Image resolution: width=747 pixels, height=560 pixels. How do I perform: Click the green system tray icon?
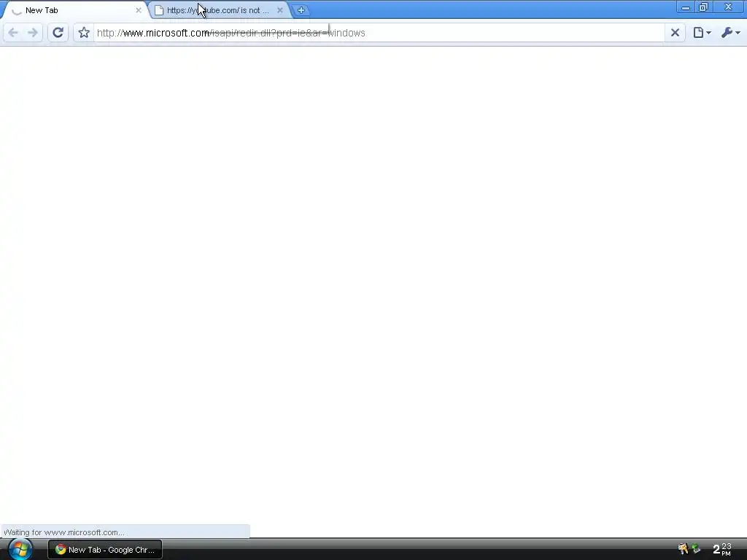coord(697,549)
